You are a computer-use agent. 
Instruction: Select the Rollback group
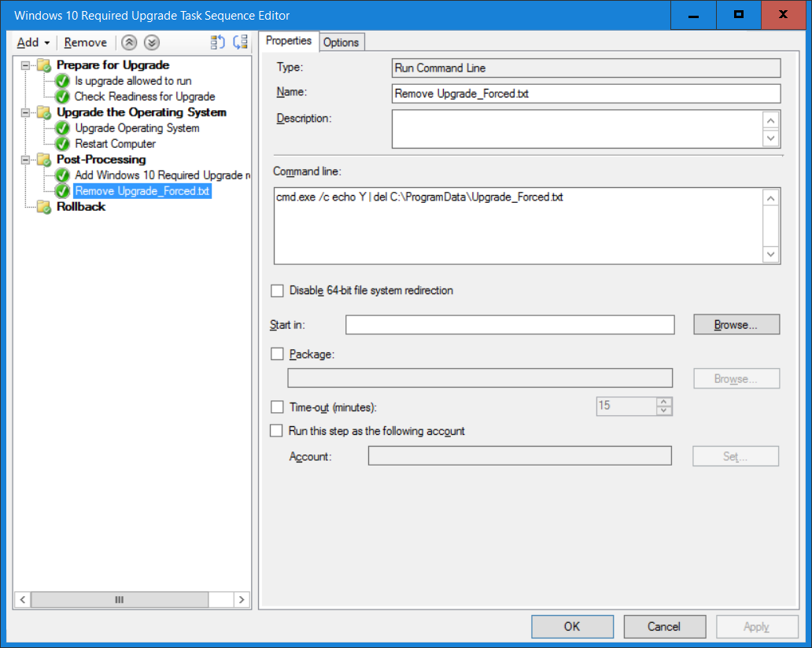[x=81, y=207]
